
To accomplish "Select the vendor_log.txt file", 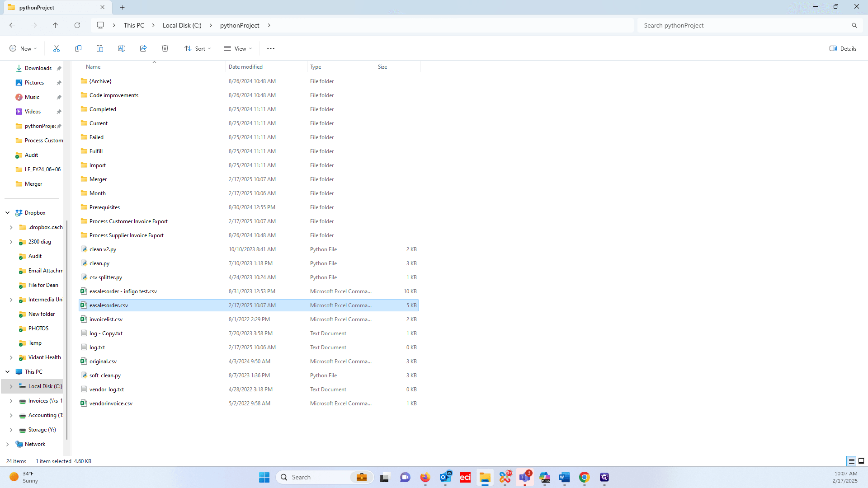I will [249, 389].
